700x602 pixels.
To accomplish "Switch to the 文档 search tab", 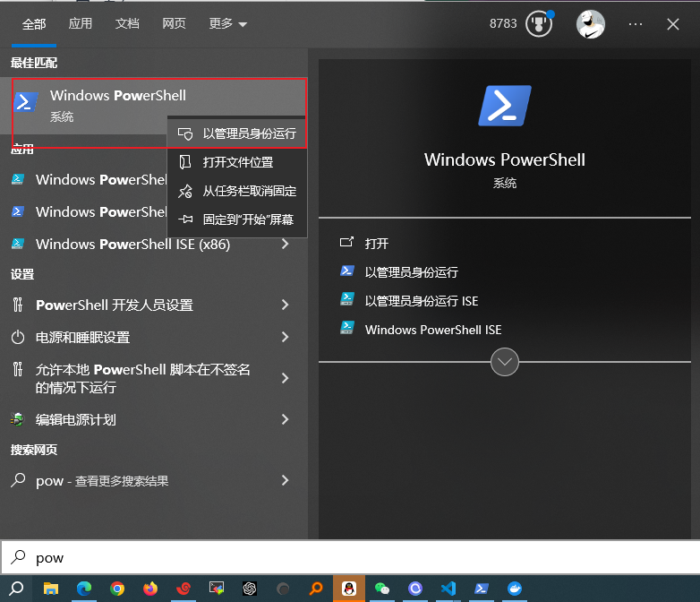I will (x=127, y=23).
